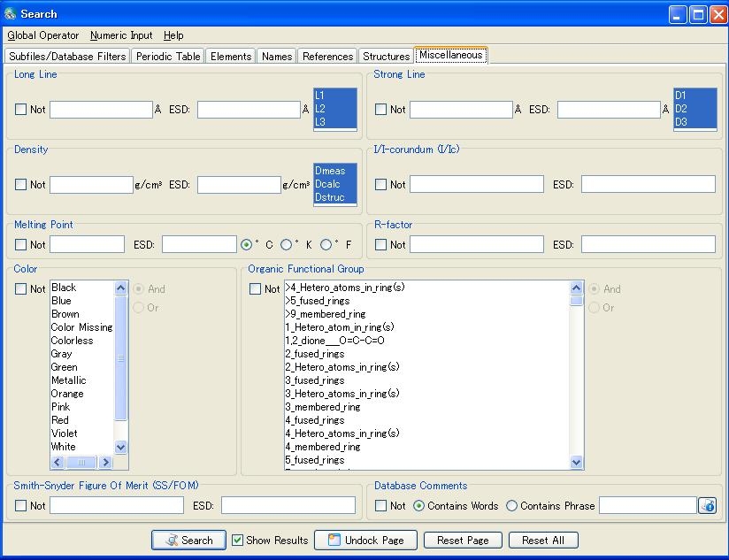Select 3_membered_ring functional group

[426, 407]
